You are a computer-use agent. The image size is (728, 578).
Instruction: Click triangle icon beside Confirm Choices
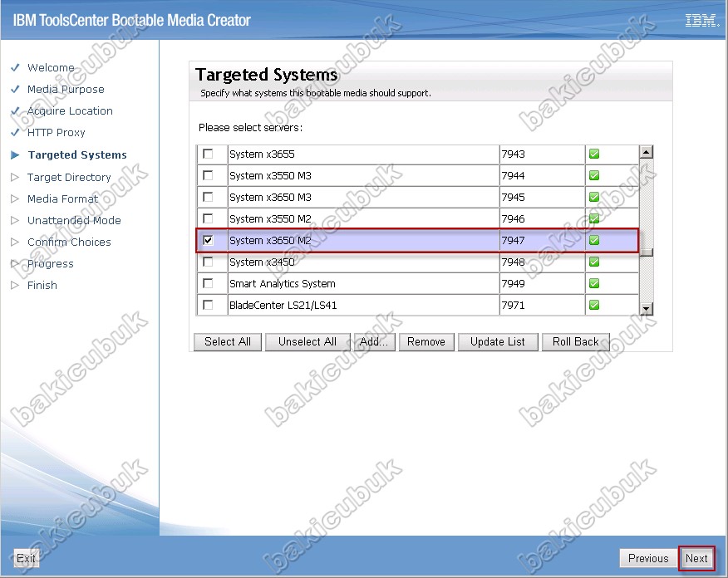[x=15, y=242]
